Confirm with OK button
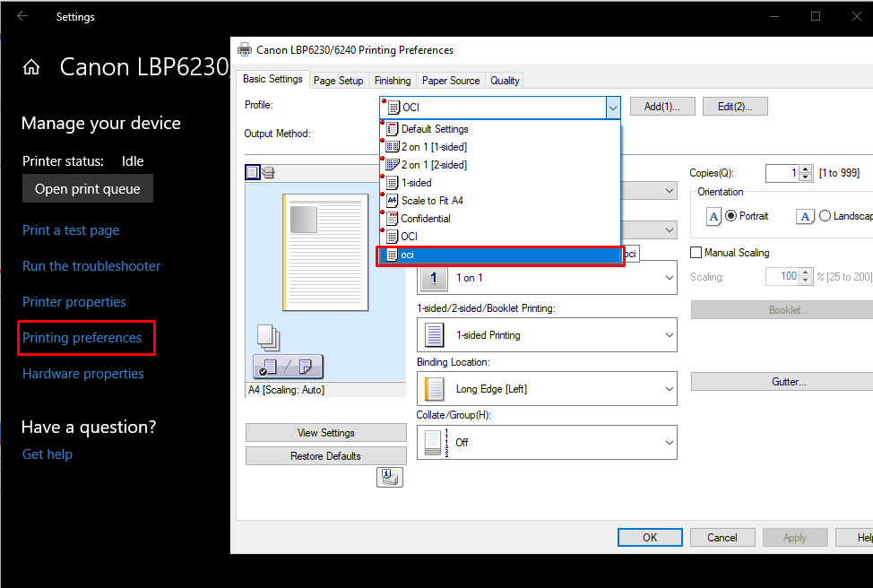Screen dimensions: 873x588 [650, 537]
